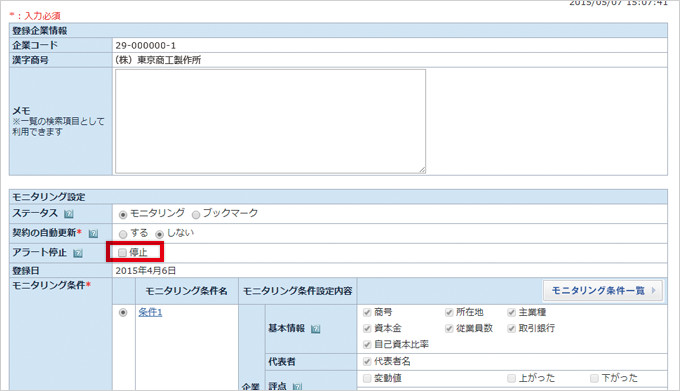Choose する for contract auto-renewal
Image resolution: width=680 pixels, height=391 pixels.
pos(123,235)
